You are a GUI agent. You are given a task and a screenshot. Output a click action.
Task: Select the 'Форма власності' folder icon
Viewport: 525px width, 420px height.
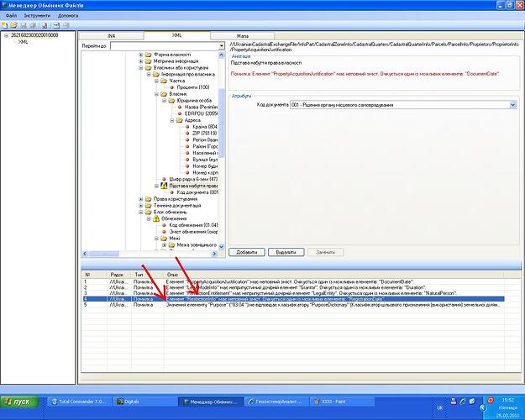[x=149, y=55]
